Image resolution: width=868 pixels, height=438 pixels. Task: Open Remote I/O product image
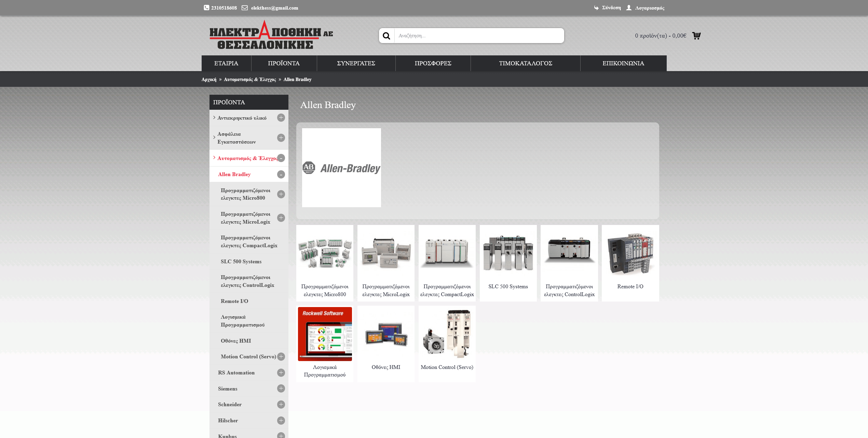pyautogui.click(x=630, y=253)
